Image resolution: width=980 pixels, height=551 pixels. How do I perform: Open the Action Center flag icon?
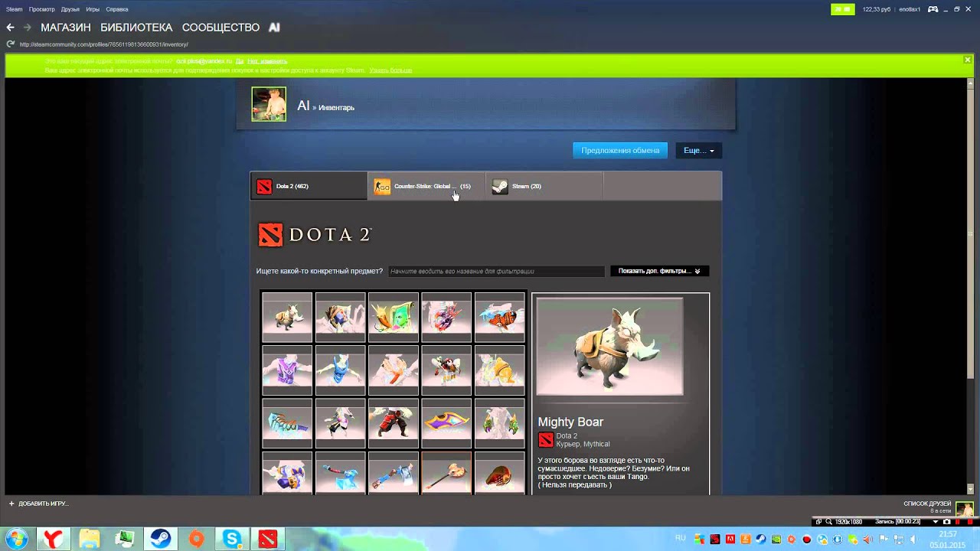(x=884, y=539)
